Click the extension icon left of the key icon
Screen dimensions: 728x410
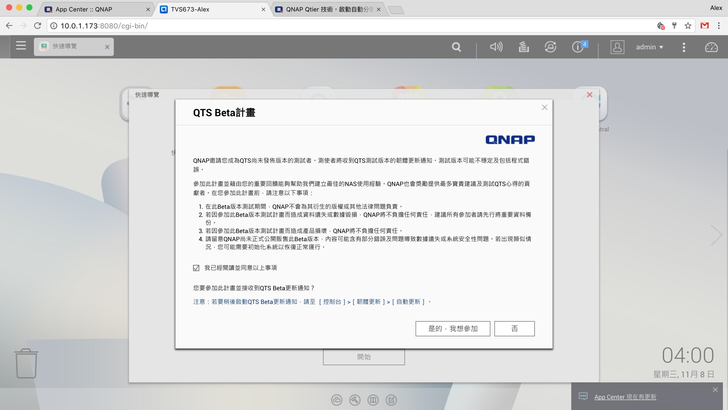pos(661,26)
